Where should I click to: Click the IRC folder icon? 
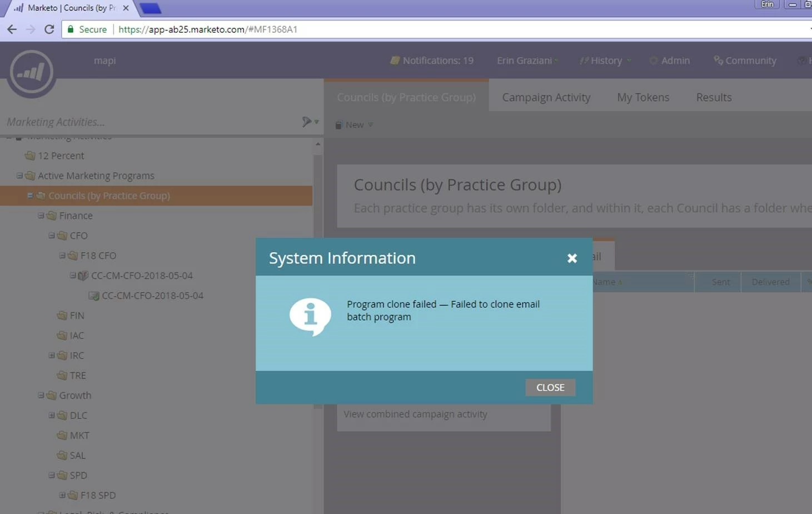[62, 356]
